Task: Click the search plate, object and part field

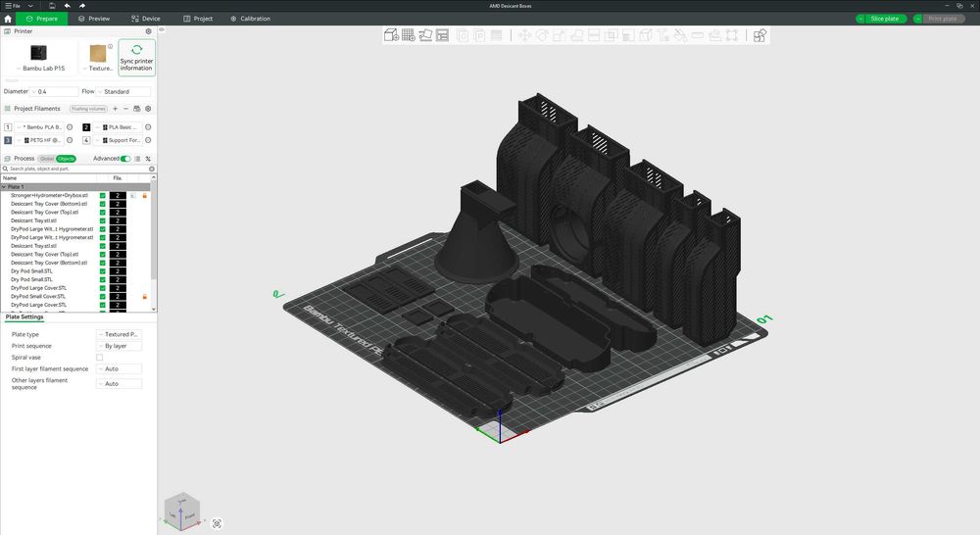Action: [75, 169]
